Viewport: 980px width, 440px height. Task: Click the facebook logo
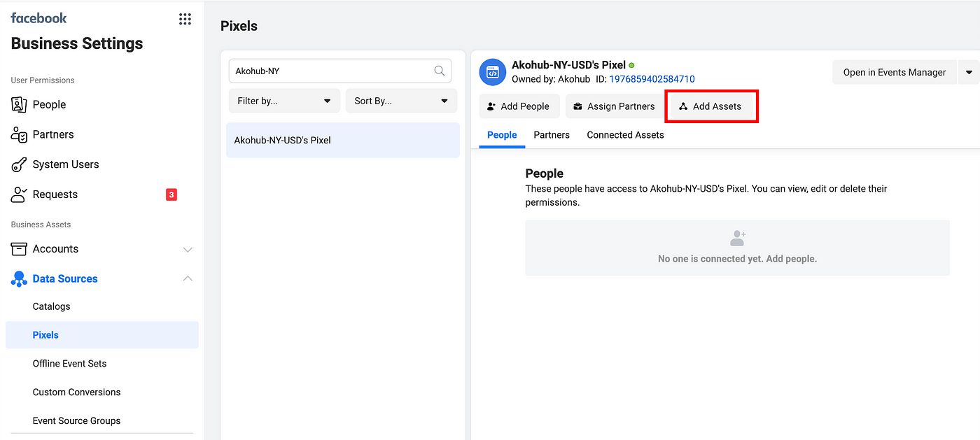(38, 17)
